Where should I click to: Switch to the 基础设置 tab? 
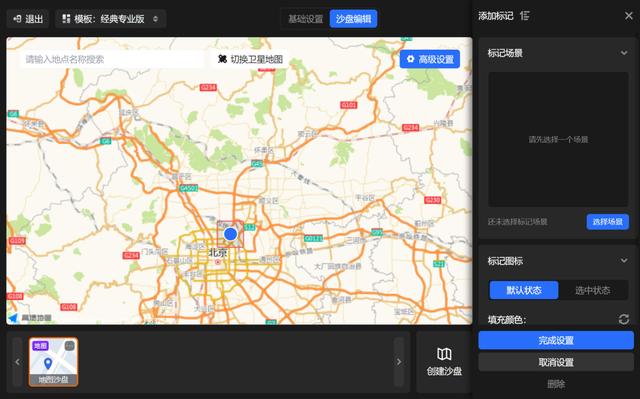(305, 19)
